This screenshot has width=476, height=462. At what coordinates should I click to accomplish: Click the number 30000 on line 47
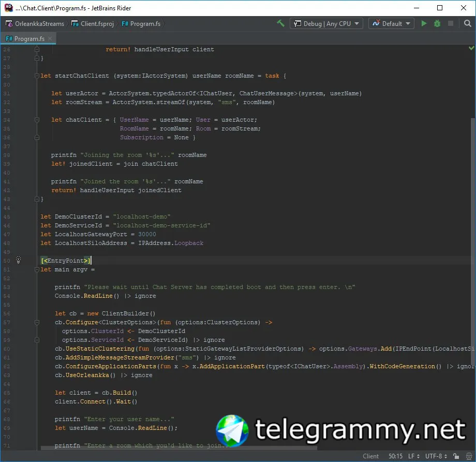pos(147,234)
